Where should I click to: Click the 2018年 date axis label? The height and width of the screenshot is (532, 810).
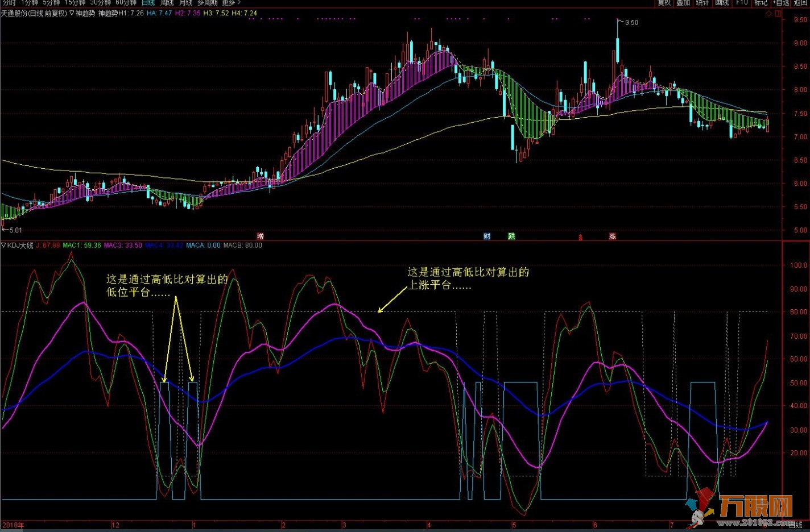click(13, 525)
